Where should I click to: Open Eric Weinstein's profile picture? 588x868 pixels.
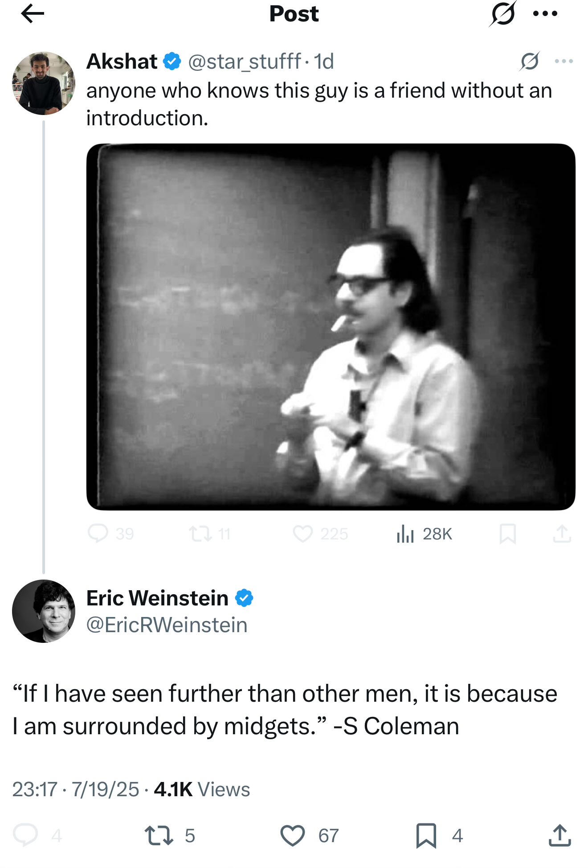[x=43, y=611]
